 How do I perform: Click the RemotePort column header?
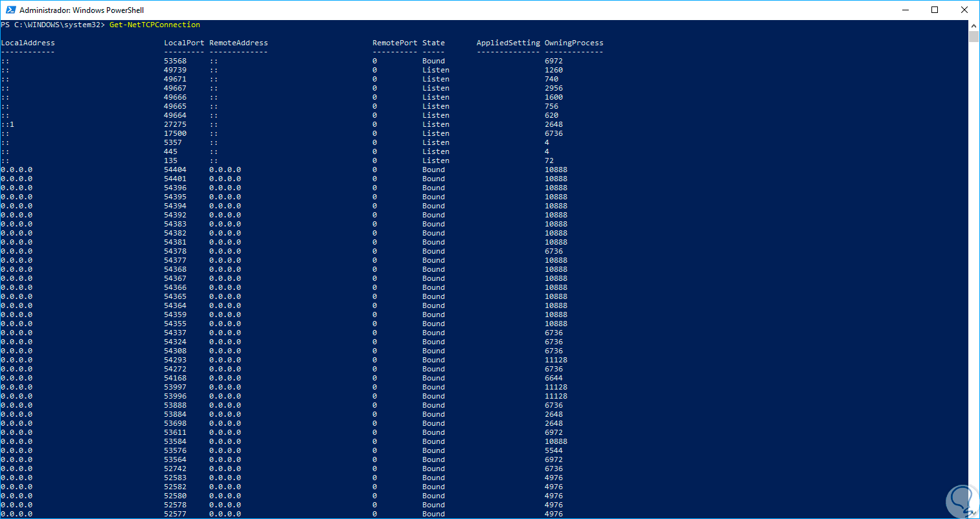tap(395, 43)
